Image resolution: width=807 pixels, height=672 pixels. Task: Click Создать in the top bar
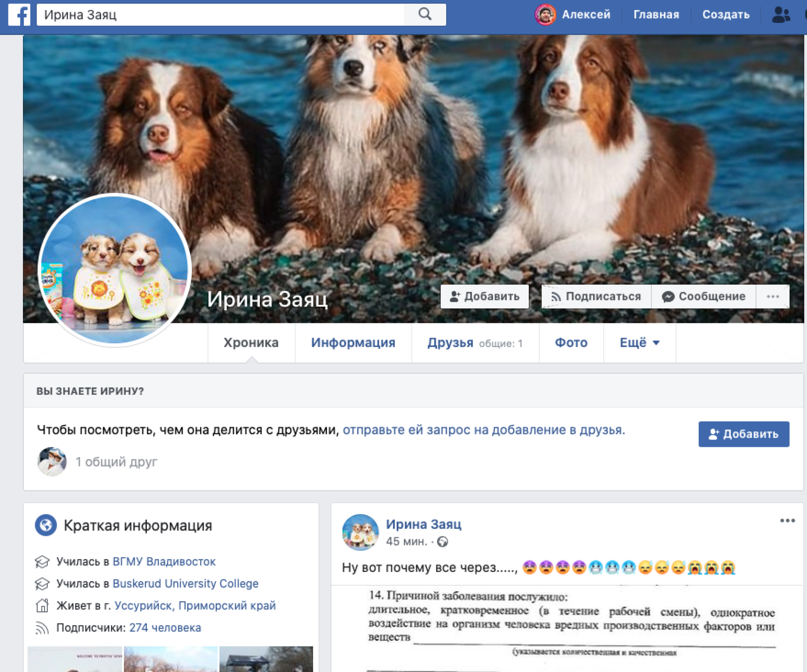726,15
